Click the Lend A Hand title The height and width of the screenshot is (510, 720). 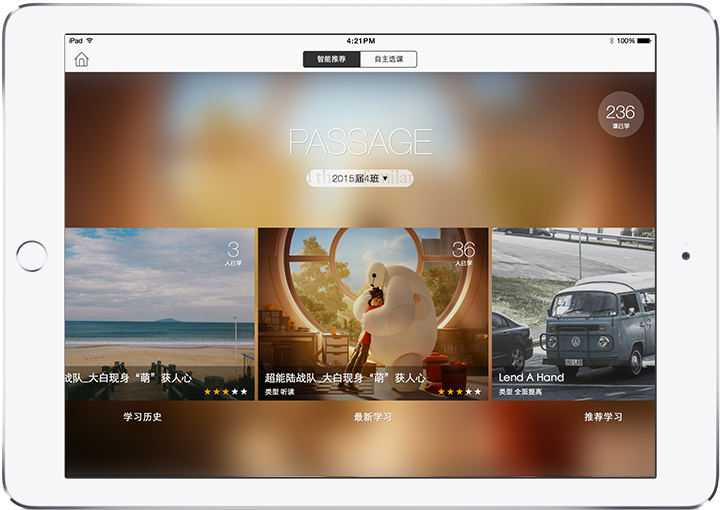click(531, 377)
